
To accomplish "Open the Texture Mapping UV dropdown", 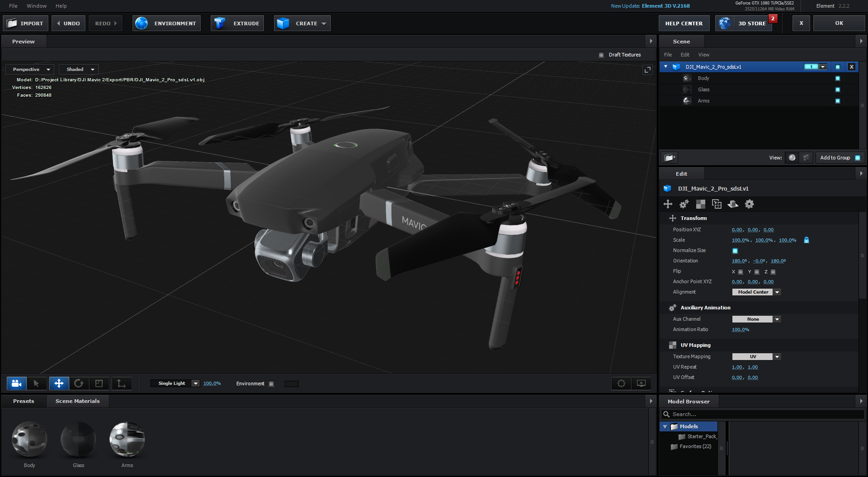I will (x=756, y=357).
